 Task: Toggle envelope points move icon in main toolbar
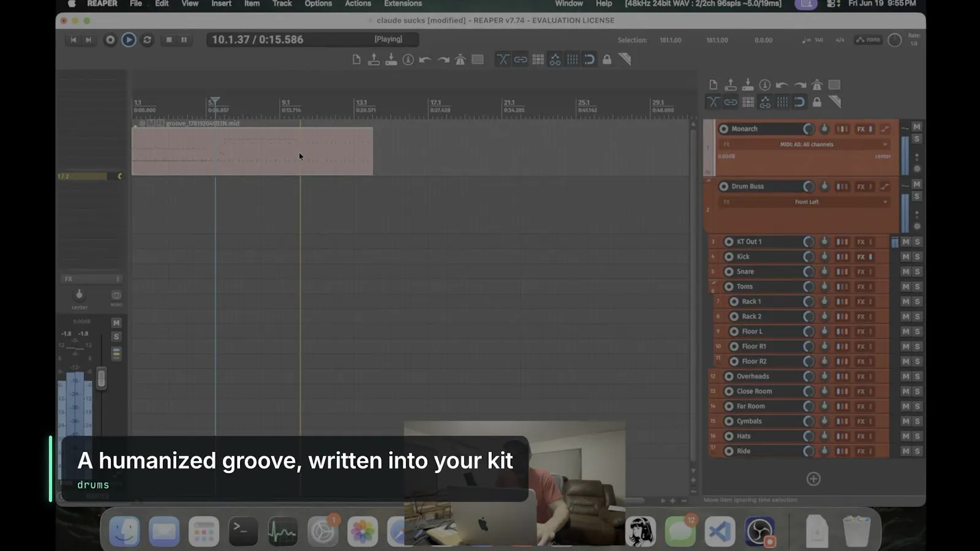(555, 59)
